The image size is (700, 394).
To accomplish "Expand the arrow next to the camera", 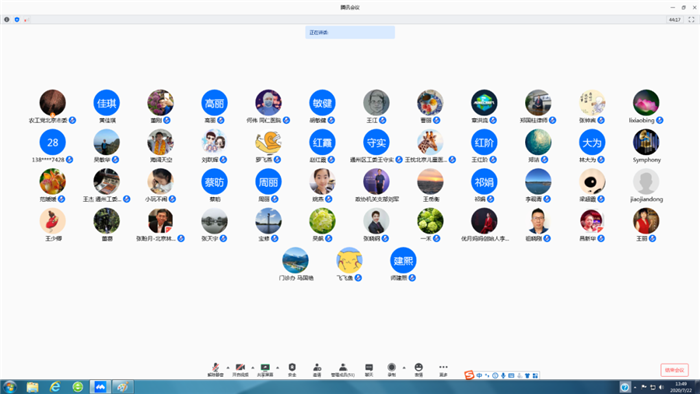I will 253,368.
